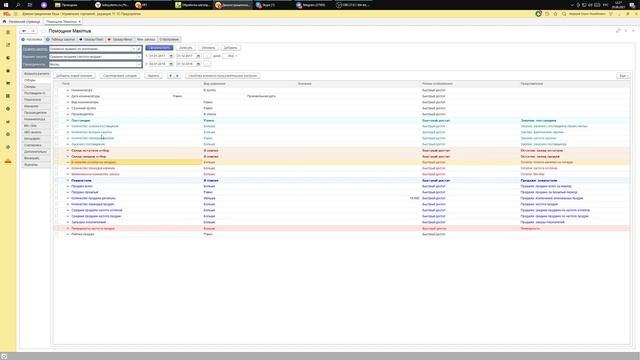Image resolution: width=640 pixels, height=360 pixels.
Task: Click the Сформировать button
Action: tap(159, 48)
